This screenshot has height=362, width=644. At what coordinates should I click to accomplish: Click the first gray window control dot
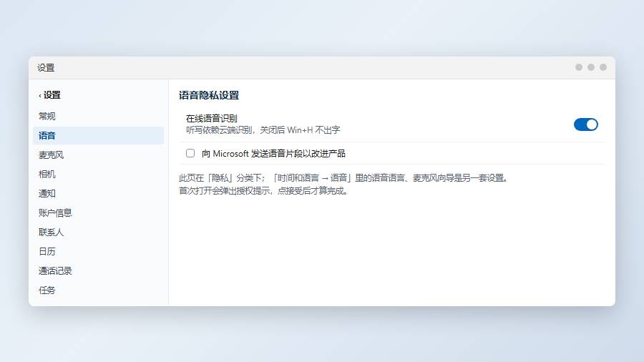pos(579,67)
